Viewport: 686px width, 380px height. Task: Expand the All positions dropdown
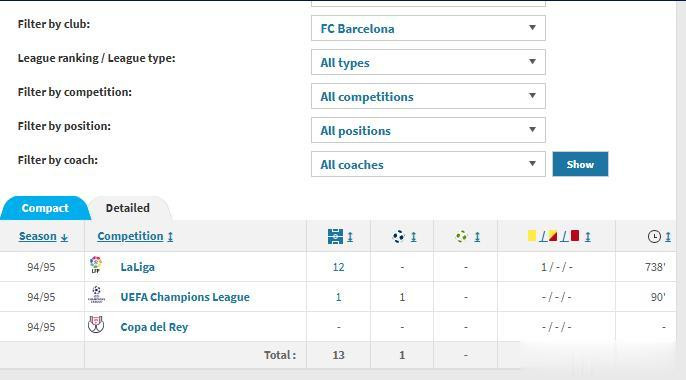[428, 130]
